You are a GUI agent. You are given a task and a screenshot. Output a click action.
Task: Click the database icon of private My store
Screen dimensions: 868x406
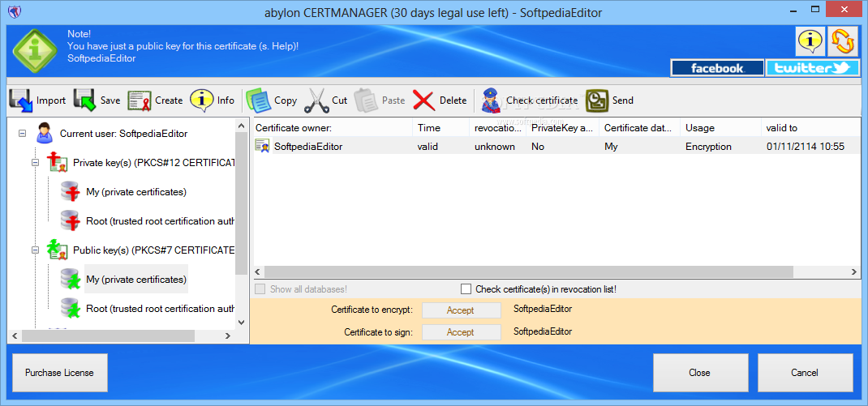click(71, 192)
